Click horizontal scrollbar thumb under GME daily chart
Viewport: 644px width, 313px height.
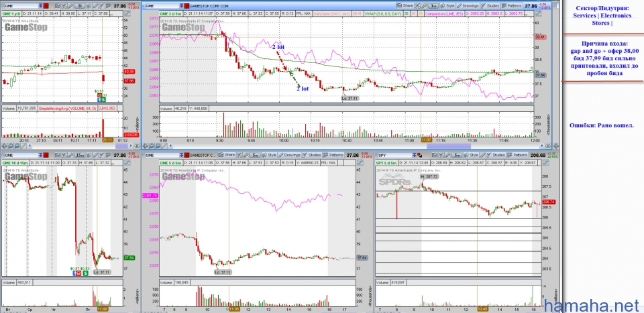pos(122,146)
